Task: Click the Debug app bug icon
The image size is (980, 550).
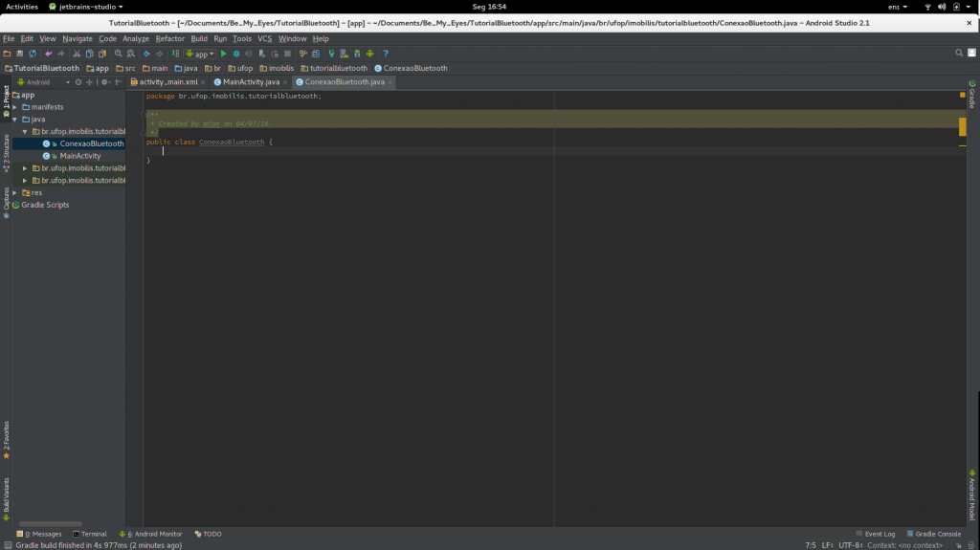Action: (236, 54)
